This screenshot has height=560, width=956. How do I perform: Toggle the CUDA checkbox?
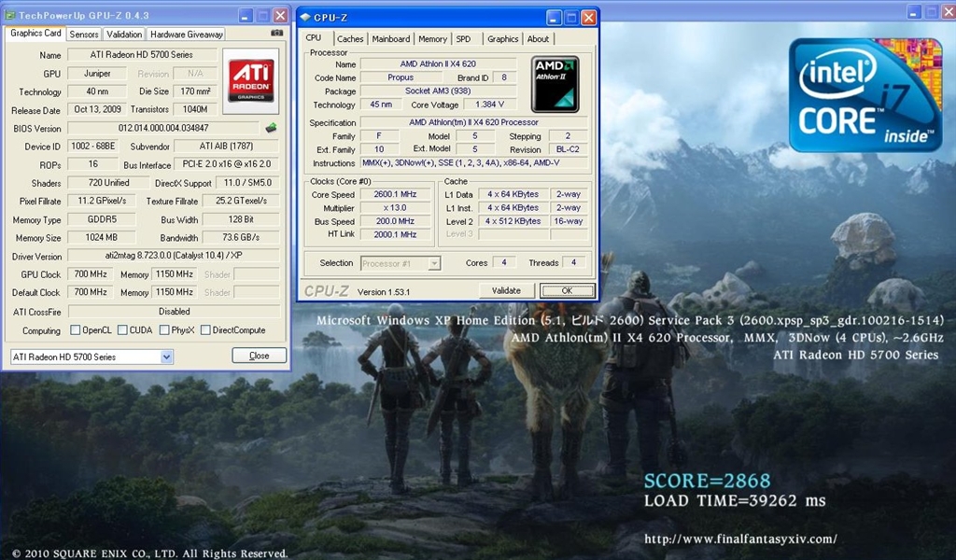[x=121, y=330]
